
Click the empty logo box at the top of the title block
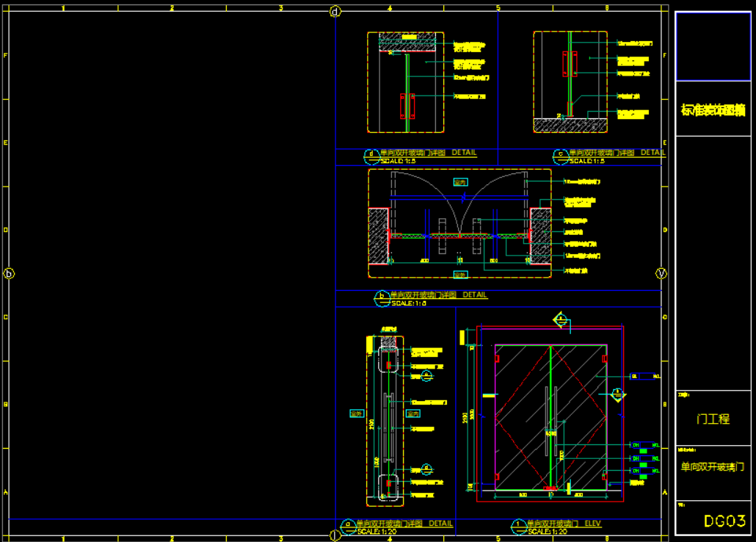click(x=713, y=46)
